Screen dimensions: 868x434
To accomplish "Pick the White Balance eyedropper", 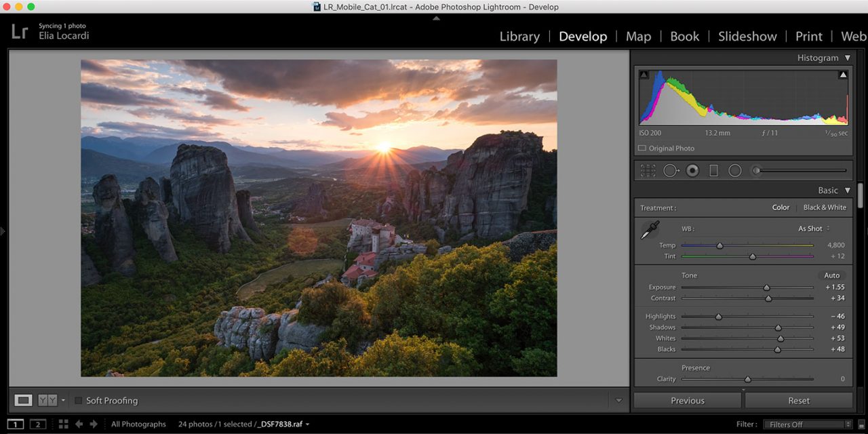I will tap(649, 231).
